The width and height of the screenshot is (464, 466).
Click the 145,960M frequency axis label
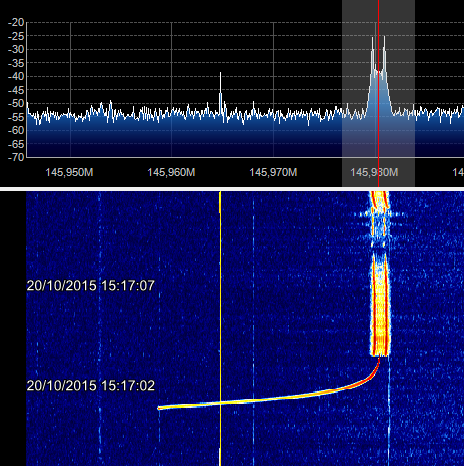click(x=171, y=172)
